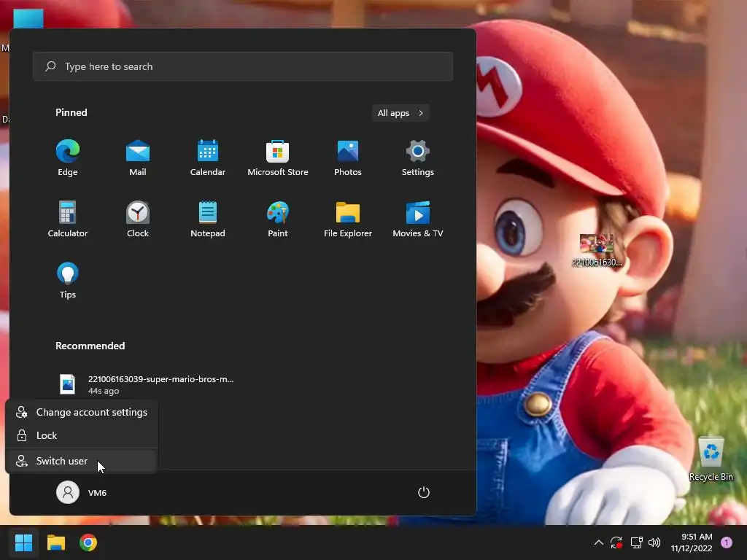Show hidden tray icons chevron

point(599,542)
